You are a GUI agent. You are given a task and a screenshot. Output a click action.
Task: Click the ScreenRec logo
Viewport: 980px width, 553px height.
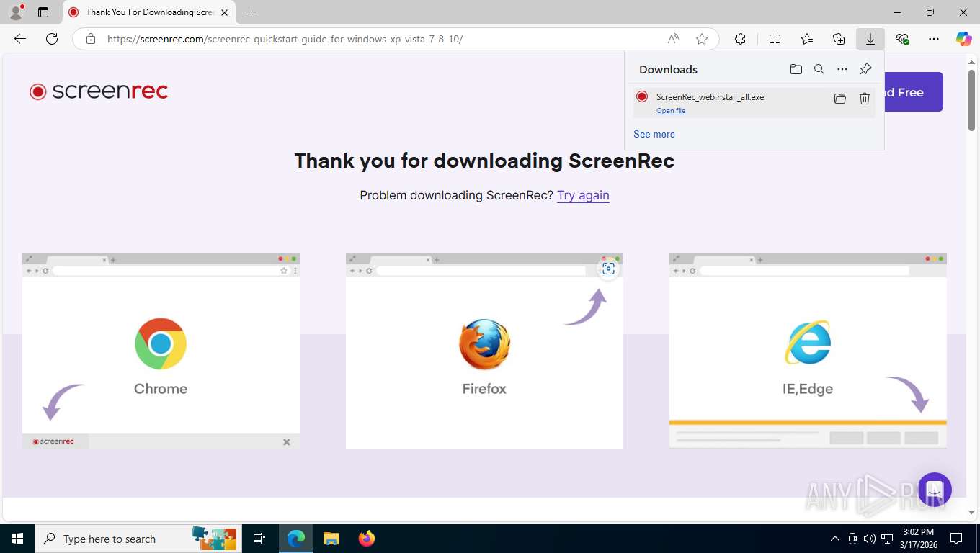pos(99,91)
